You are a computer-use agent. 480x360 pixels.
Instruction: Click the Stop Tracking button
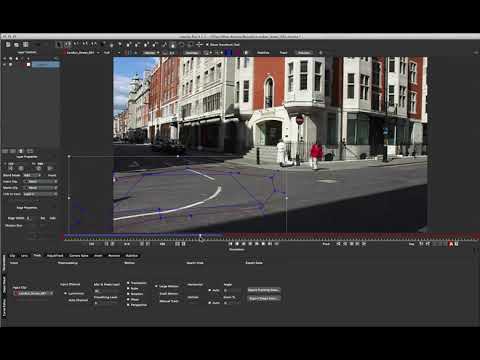(351, 244)
